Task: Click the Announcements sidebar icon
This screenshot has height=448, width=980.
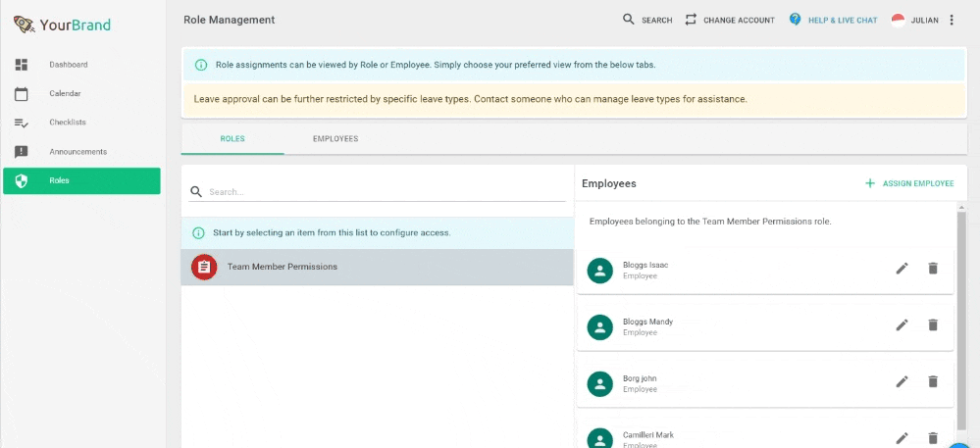Action: 22,152
